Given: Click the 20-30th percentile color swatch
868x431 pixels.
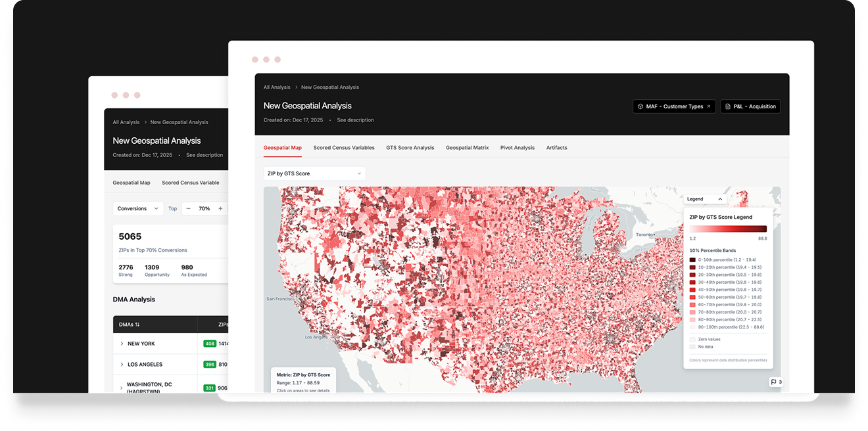Looking at the screenshot, I should (692, 275).
